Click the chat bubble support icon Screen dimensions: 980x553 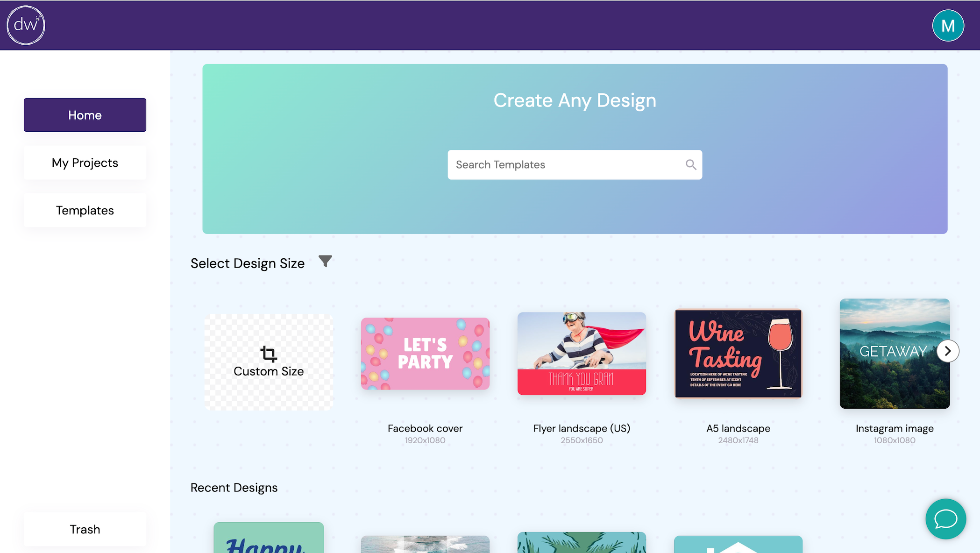[946, 519]
